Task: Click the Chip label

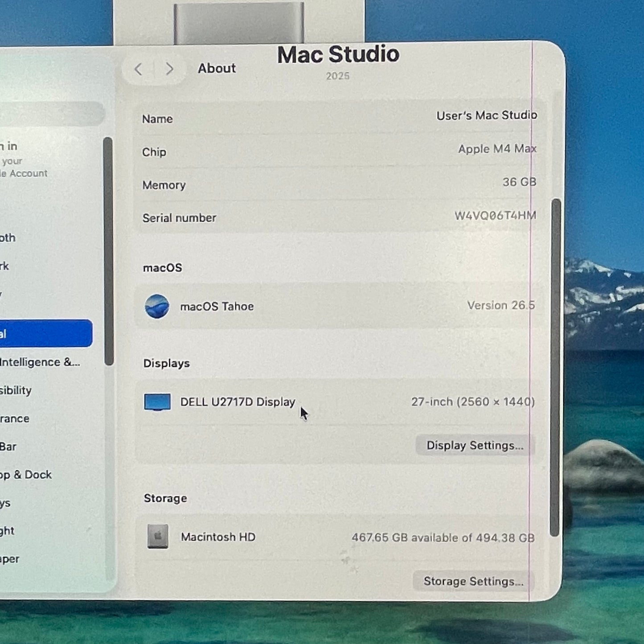Action: tap(154, 152)
